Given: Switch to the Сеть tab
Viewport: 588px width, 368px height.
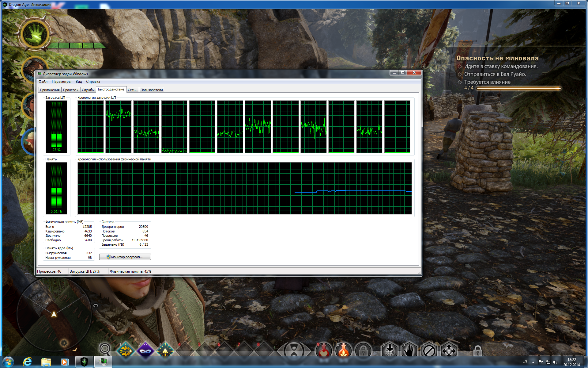Looking at the screenshot, I should coord(132,90).
